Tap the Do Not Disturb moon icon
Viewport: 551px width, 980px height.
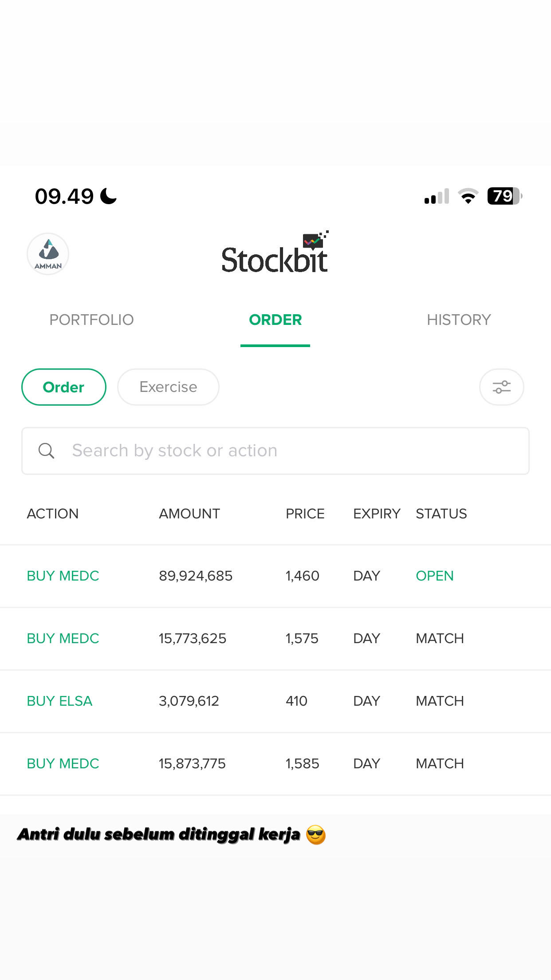108,196
